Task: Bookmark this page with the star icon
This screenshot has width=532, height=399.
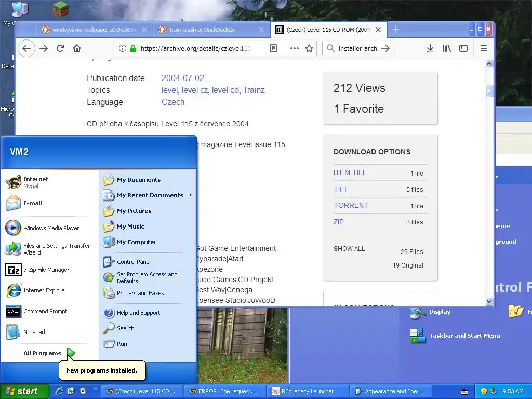Action: pyautogui.click(x=309, y=48)
